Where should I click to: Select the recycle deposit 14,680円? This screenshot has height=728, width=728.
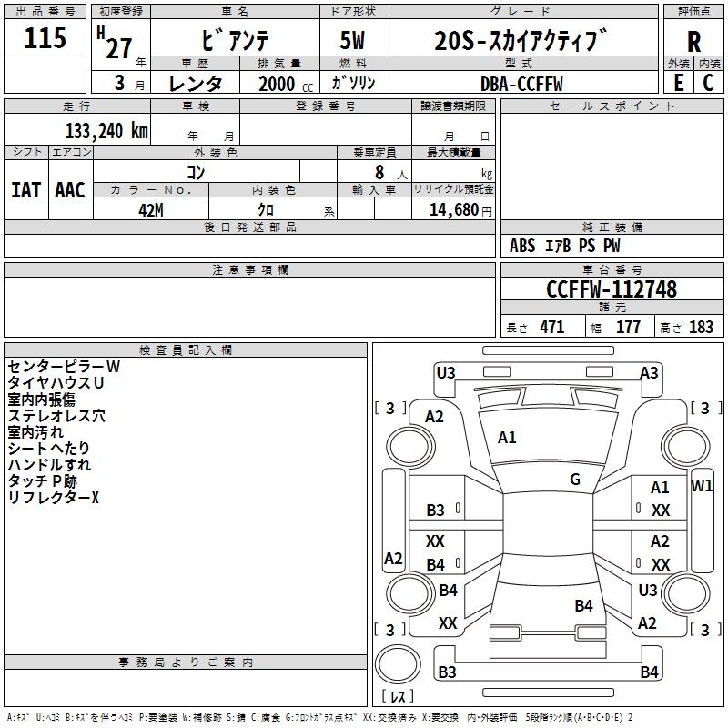click(460, 210)
